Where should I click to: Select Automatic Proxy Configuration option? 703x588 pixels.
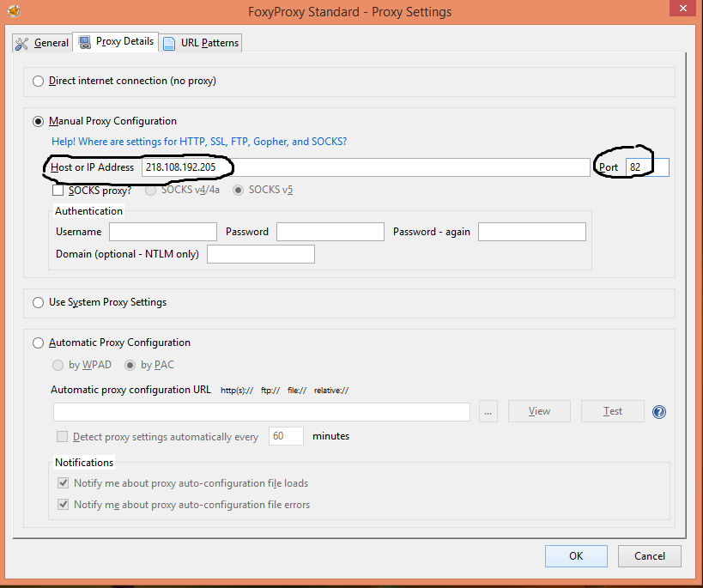pos(38,342)
